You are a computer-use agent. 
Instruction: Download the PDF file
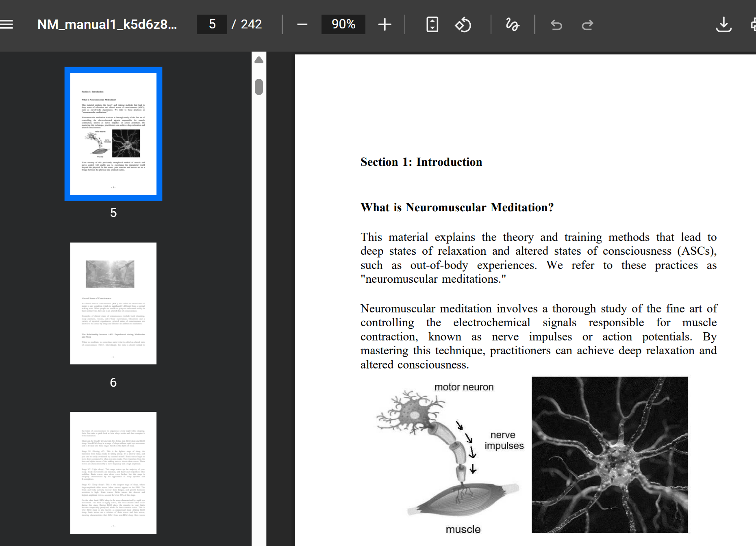point(723,24)
